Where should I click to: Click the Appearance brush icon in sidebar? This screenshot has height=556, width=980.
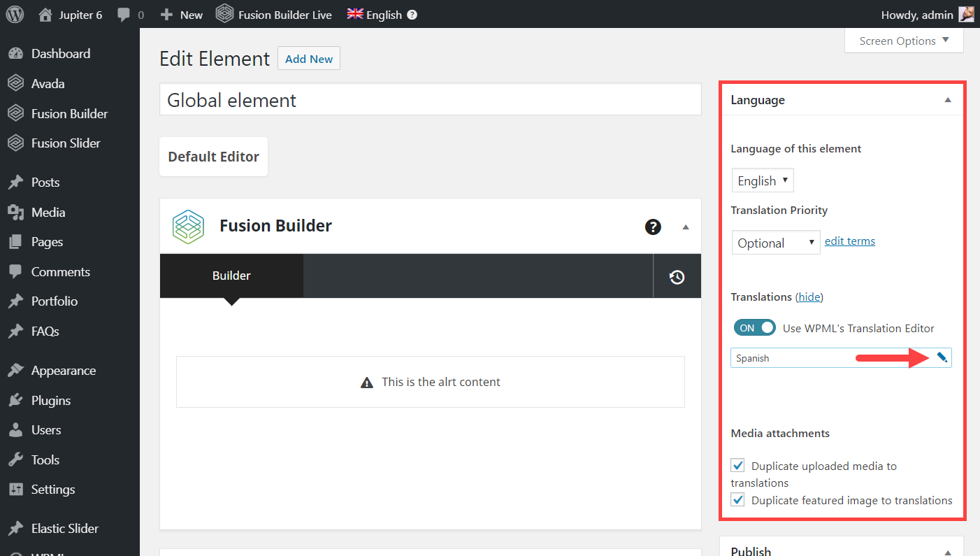[15, 371]
